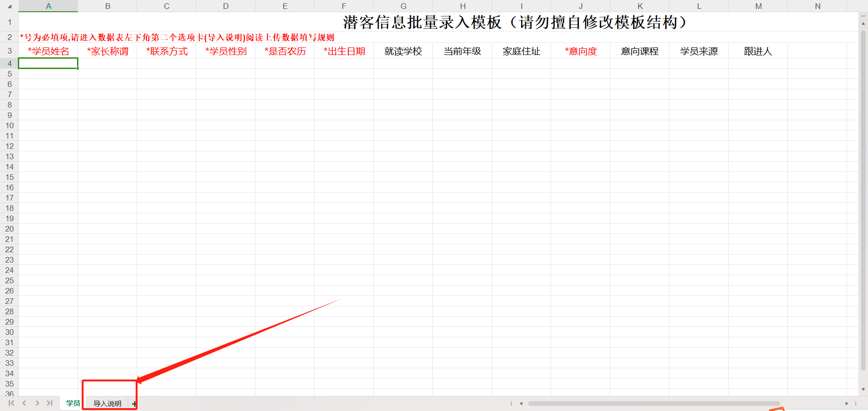Screen dimensions: 868x411
Task: Jump to the first sheet tab arrow
Action: (11, 403)
